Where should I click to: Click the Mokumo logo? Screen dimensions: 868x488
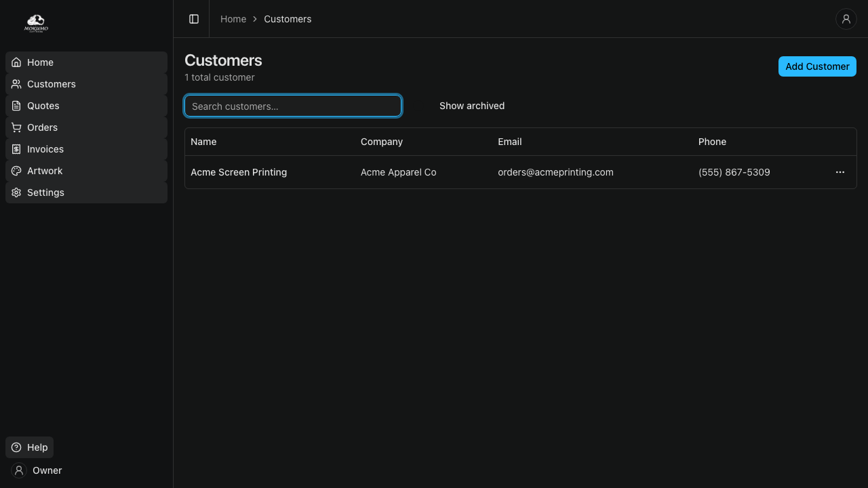[36, 24]
